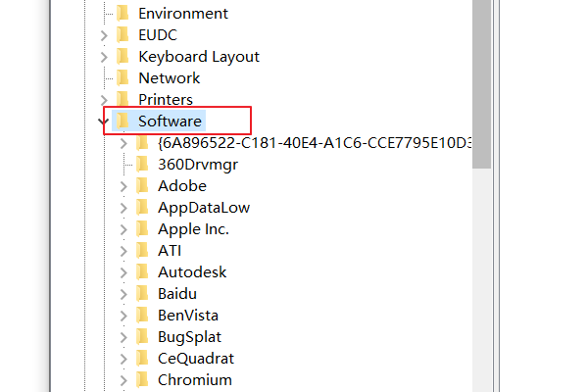Image resolution: width=588 pixels, height=392 pixels.
Task: Click the Autodesk folder icon
Action: tap(142, 271)
